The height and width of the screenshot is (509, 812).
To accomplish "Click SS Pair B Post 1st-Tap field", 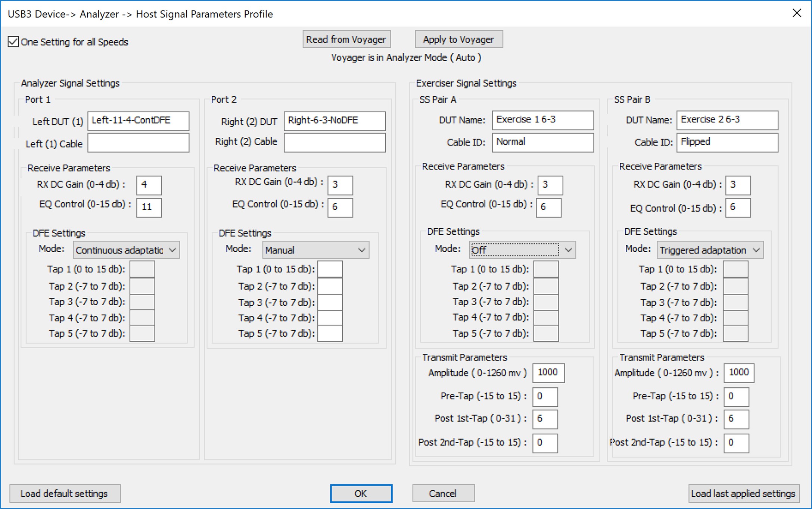I will pos(736,419).
